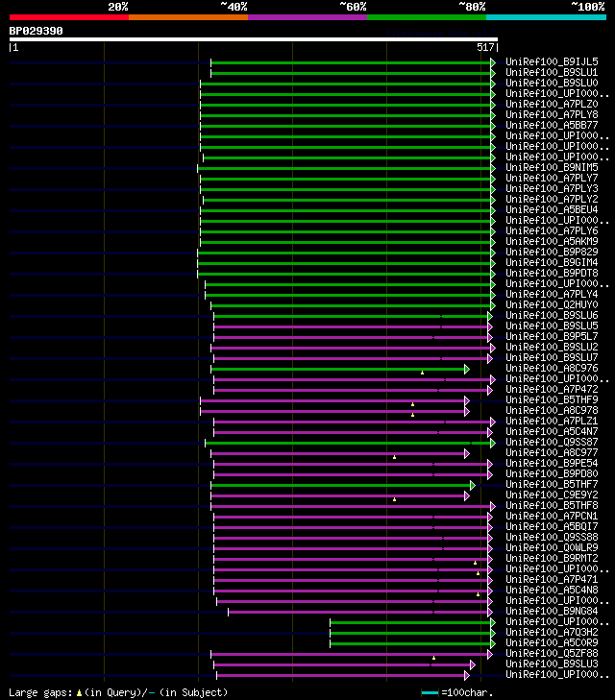The height and width of the screenshot is (700, 615).
Task: Click the arrowhead on the UniRef100_B5THF7 bar
Action: coord(473,485)
